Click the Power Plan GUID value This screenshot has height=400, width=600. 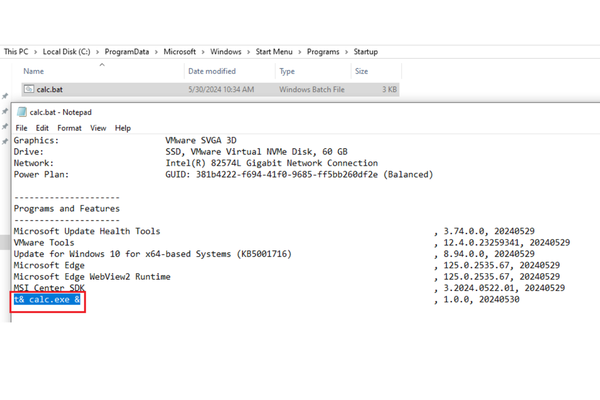pos(299,175)
